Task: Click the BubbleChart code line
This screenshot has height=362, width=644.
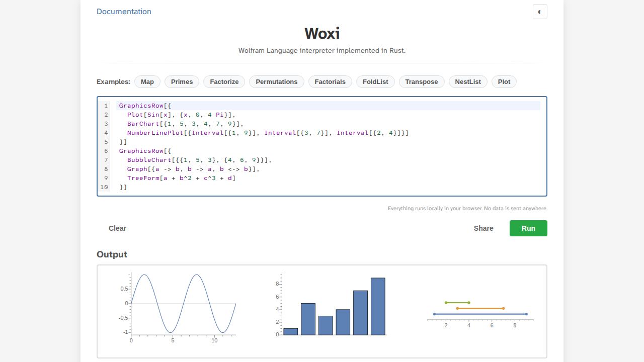Action: point(328,160)
